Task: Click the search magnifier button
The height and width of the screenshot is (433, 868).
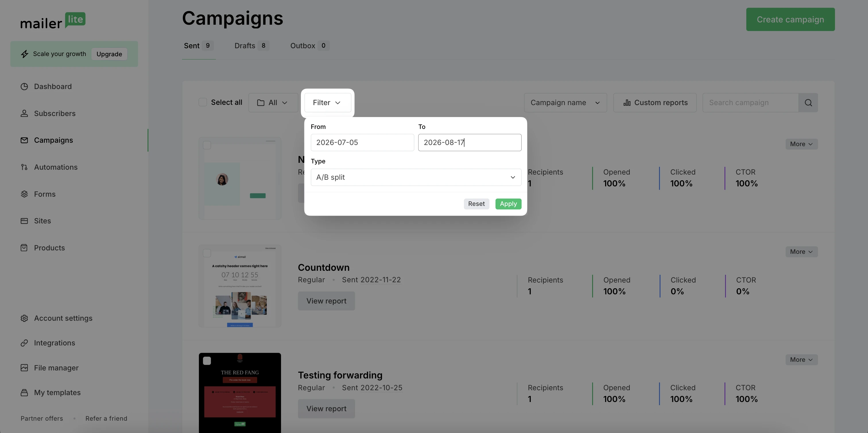Action: click(808, 103)
